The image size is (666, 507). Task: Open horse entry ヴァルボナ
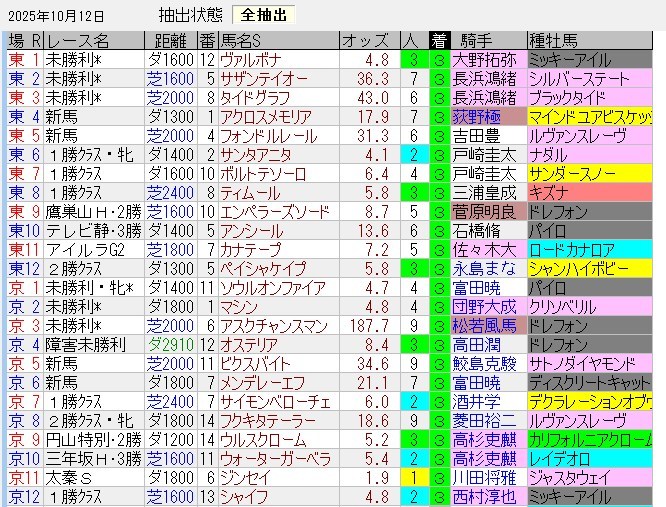[x=256, y=59]
